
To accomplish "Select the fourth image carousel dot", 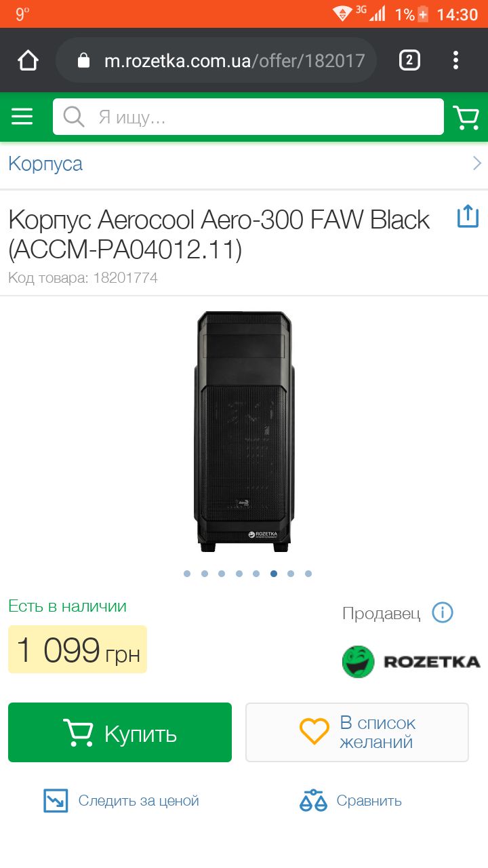I will click(x=239, y=574).
